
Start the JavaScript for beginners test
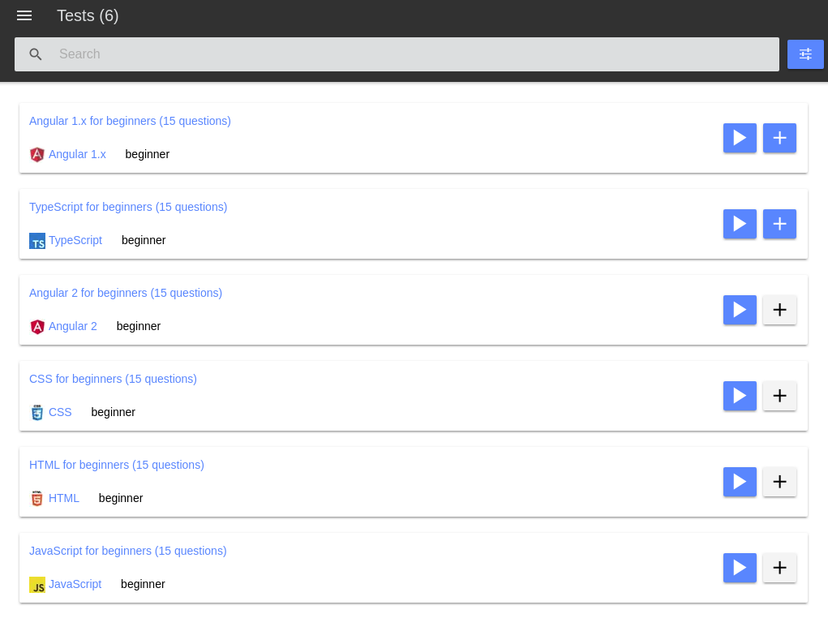[x=740, y=568]
